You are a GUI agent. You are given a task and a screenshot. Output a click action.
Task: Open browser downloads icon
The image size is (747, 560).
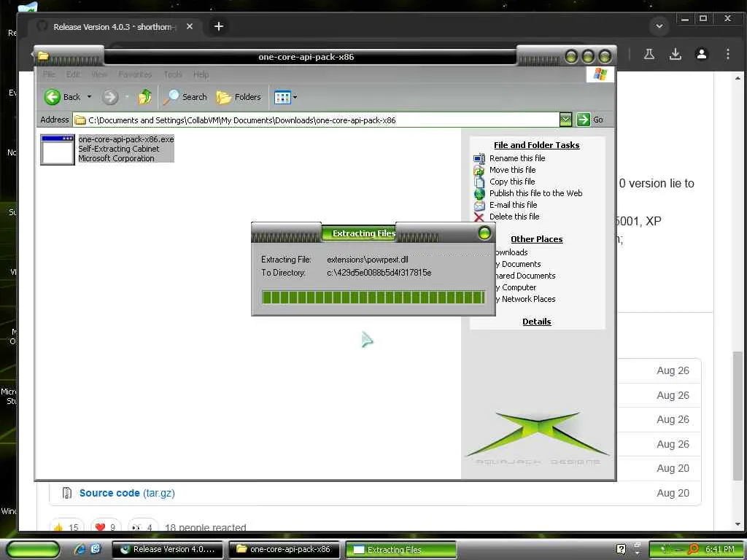(x=675, y=54)
